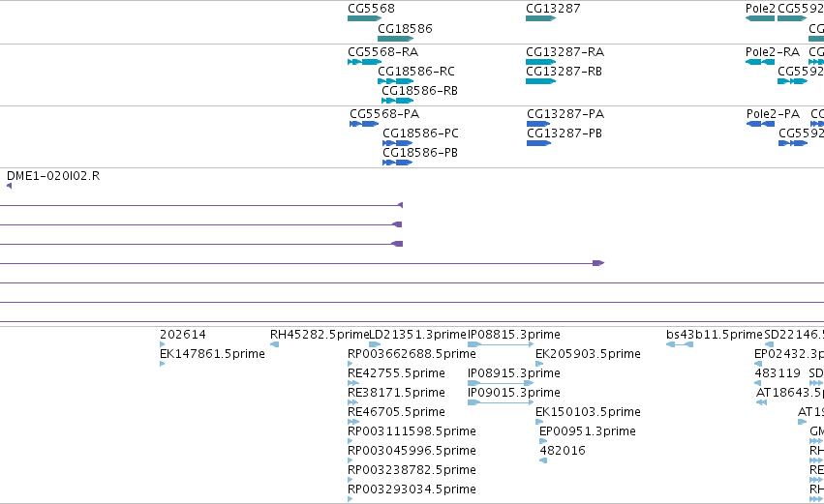Select EST label IP08815.3prime
This screenshot has height=504, width=824.
pyautogui.click(x=514, y=335)
